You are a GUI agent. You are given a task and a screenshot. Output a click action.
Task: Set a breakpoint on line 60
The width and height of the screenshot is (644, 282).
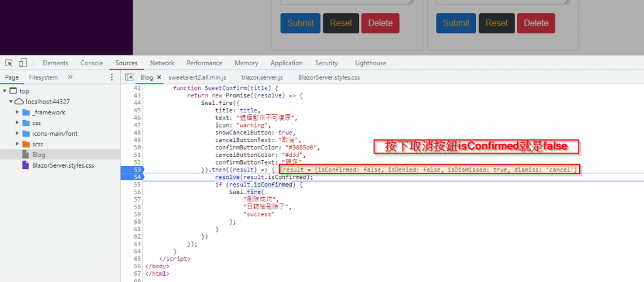136,222
